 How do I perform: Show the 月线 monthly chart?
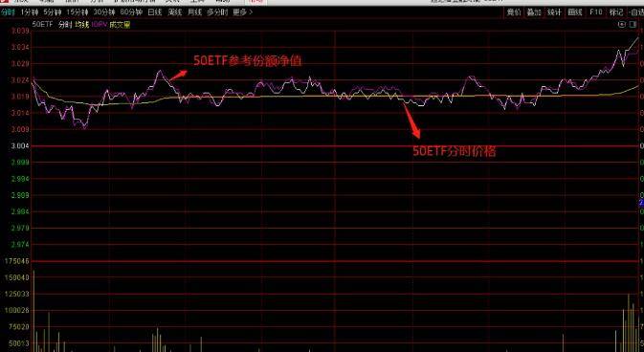(194, 12)
